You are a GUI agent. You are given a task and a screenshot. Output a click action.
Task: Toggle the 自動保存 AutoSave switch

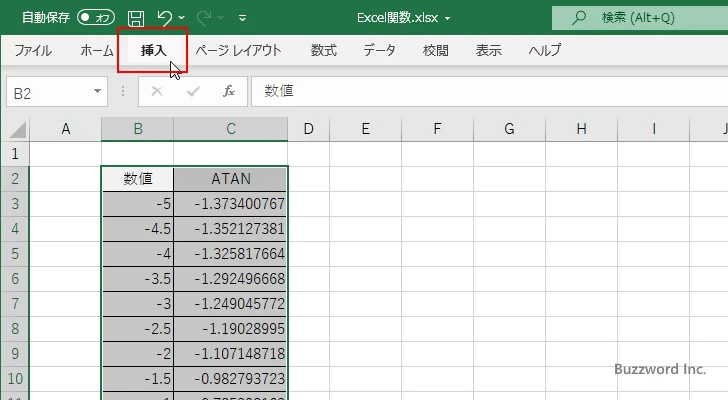coord(96,18)
